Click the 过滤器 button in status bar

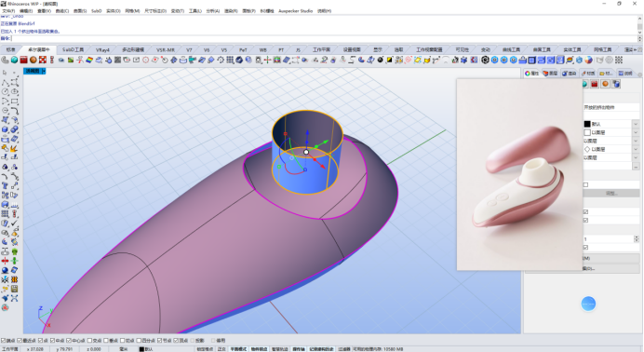tap(343, 349)
